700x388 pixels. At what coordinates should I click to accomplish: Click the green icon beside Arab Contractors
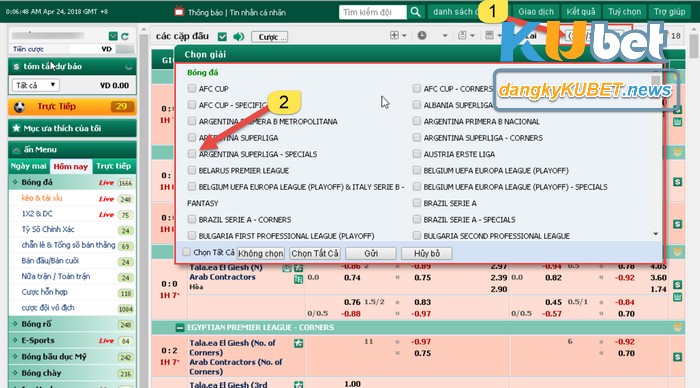tap(298, 280)
